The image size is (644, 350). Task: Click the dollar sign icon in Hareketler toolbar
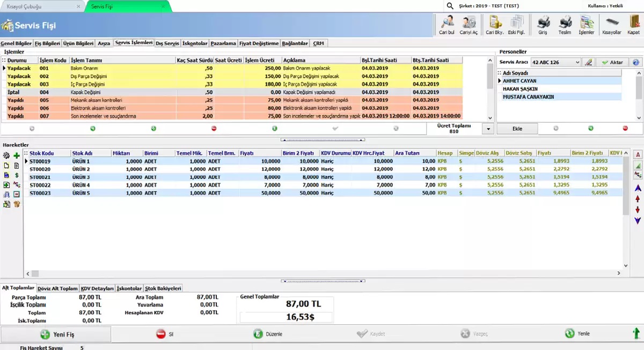(16, 175)
